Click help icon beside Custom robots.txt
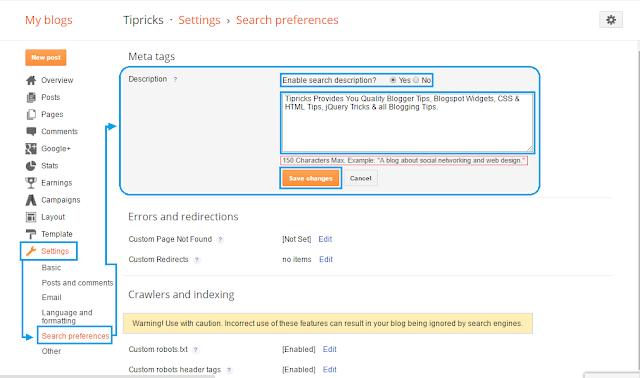 (196, 350)
